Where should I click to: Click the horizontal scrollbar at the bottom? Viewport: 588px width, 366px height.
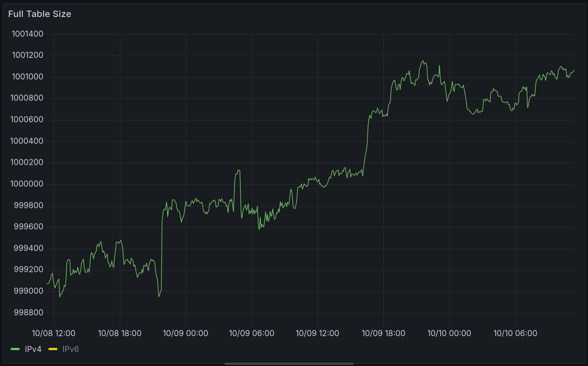289,364
